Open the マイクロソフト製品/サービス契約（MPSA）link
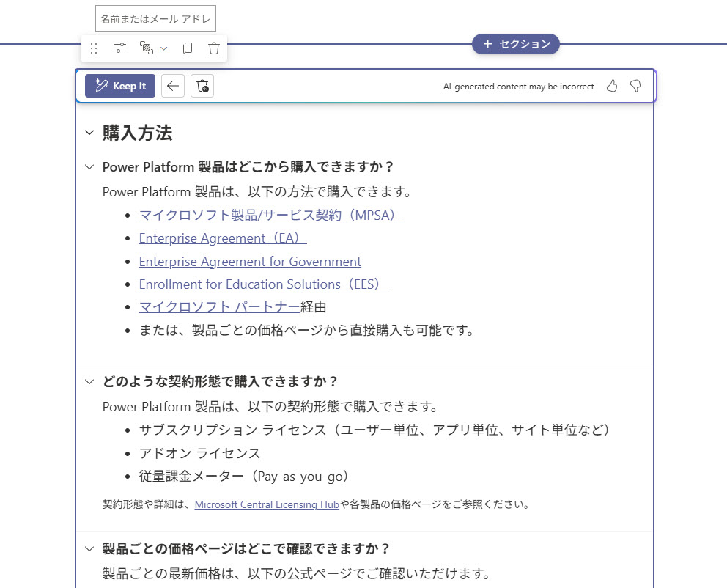Screen dimensions: 727x588 pos(270,215)
